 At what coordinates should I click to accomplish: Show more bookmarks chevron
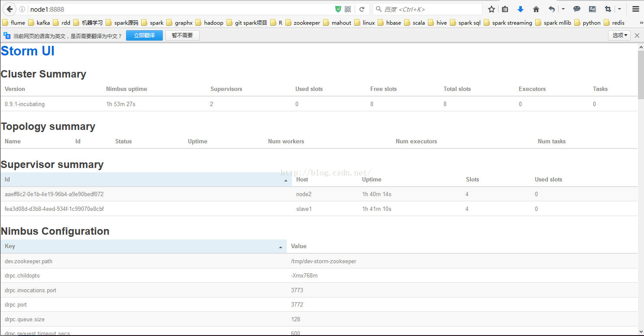coord(641,23)
